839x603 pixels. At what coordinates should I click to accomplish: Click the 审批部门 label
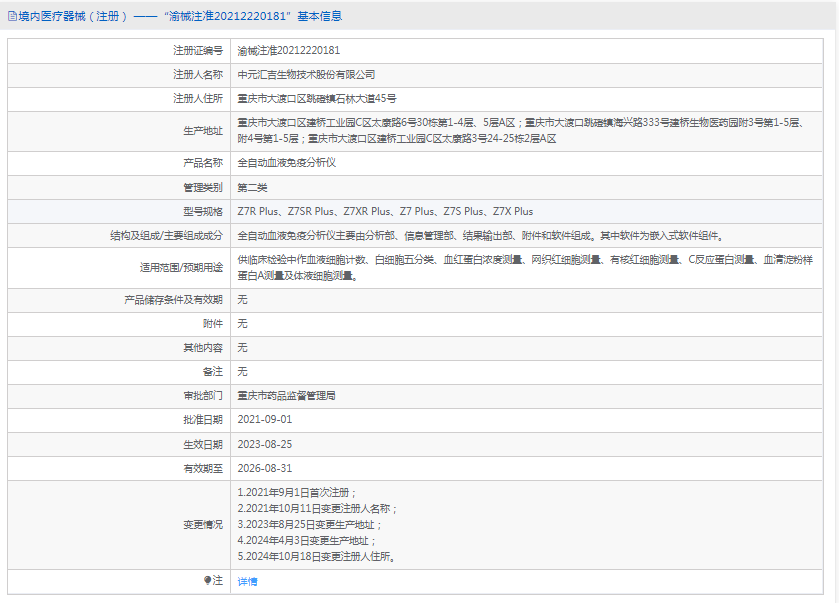[x=203, y=396]
